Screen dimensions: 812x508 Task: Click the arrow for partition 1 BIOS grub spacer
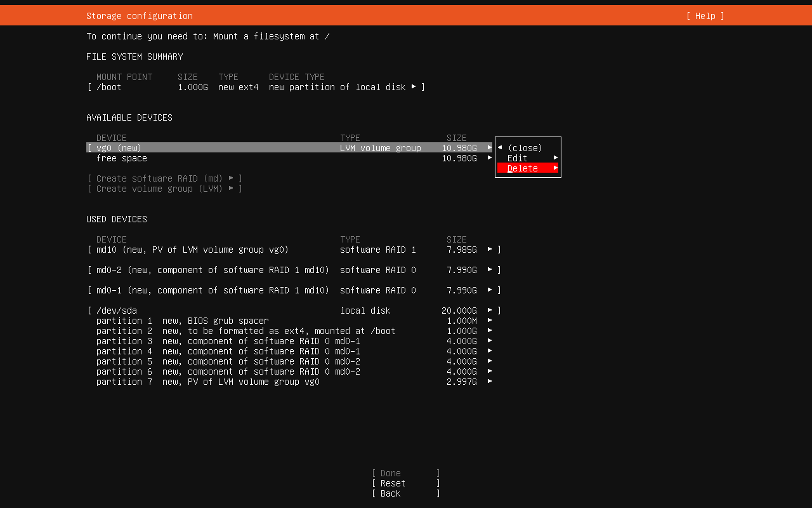[x=490, y=321]
